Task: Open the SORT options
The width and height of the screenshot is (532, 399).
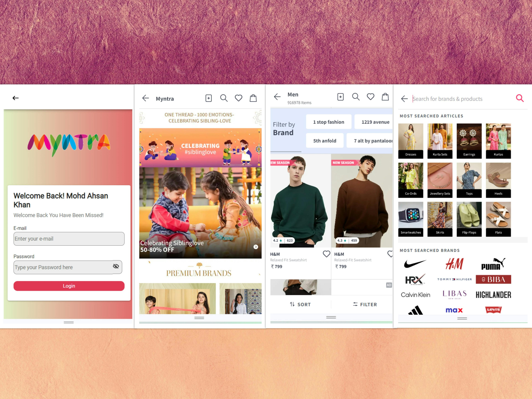Action: (300, 305)
